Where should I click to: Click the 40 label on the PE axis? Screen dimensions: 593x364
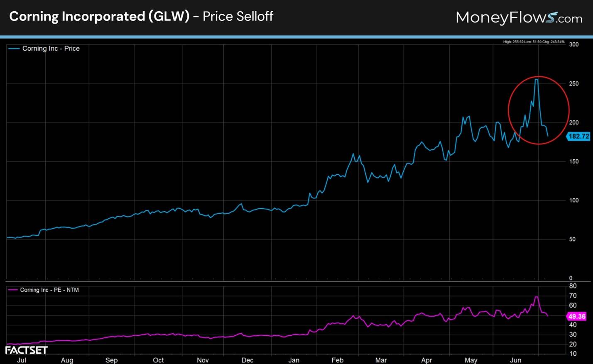coord(573,325)
